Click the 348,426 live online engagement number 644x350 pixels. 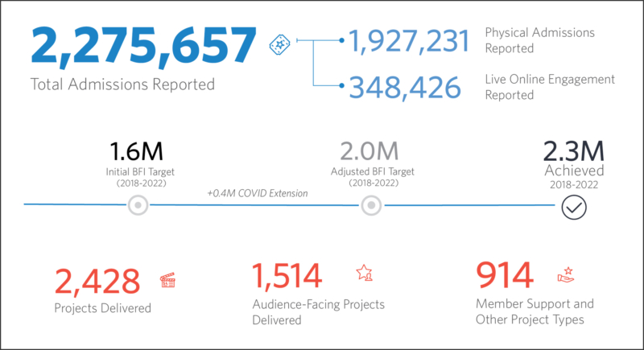tap(404, 87)
